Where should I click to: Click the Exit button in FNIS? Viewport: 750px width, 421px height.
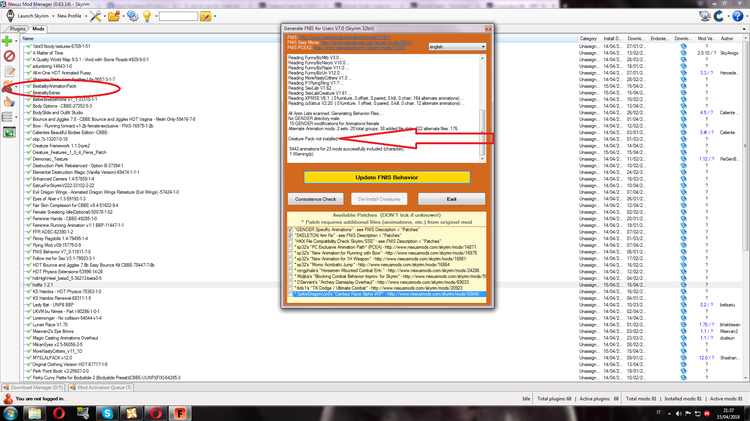coord(452,199)
